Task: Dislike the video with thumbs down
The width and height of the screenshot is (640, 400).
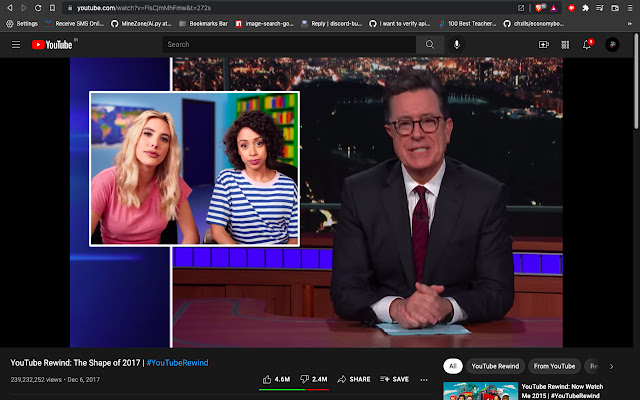Action: pos(313,379)
